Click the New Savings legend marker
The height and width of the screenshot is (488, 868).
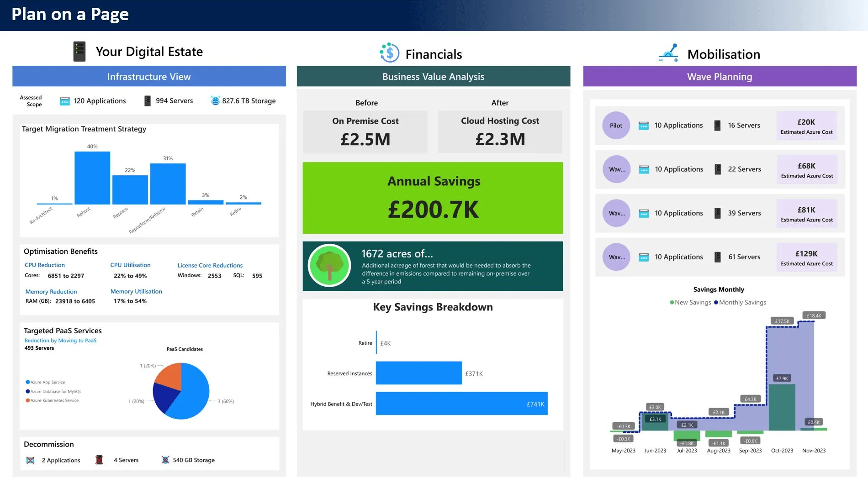[x=672, y=302]
